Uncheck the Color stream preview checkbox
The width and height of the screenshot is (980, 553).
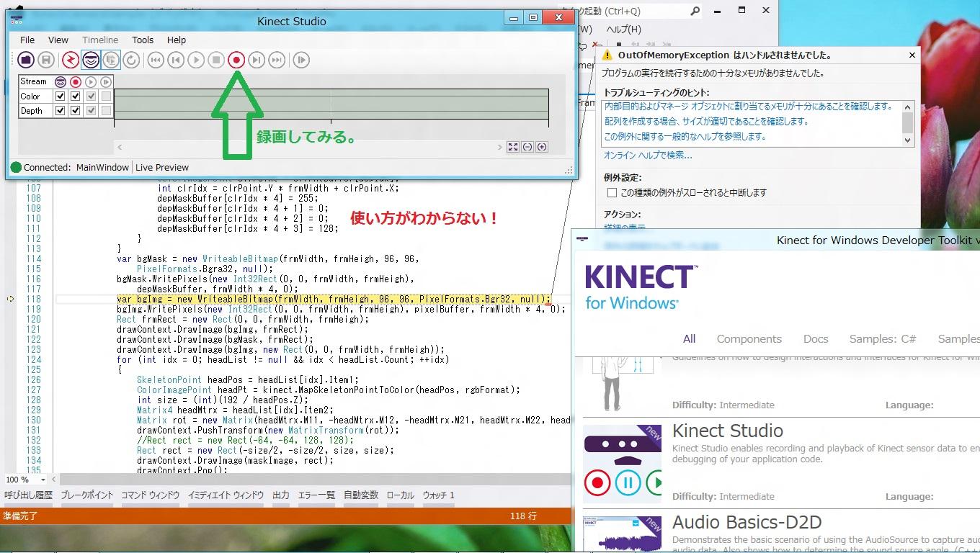click(x=61, y=96)
